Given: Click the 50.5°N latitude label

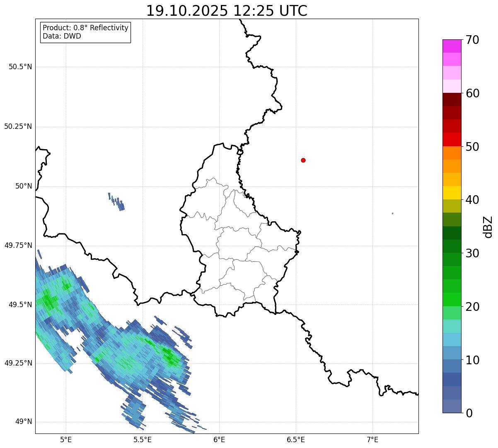Looking at the screenshot, I should (x=21, y=67).
